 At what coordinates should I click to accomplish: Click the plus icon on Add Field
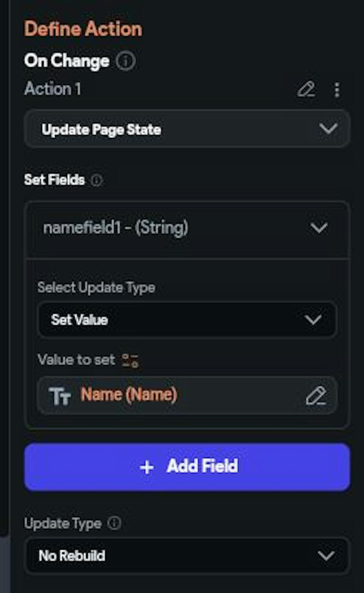(147, 467)
